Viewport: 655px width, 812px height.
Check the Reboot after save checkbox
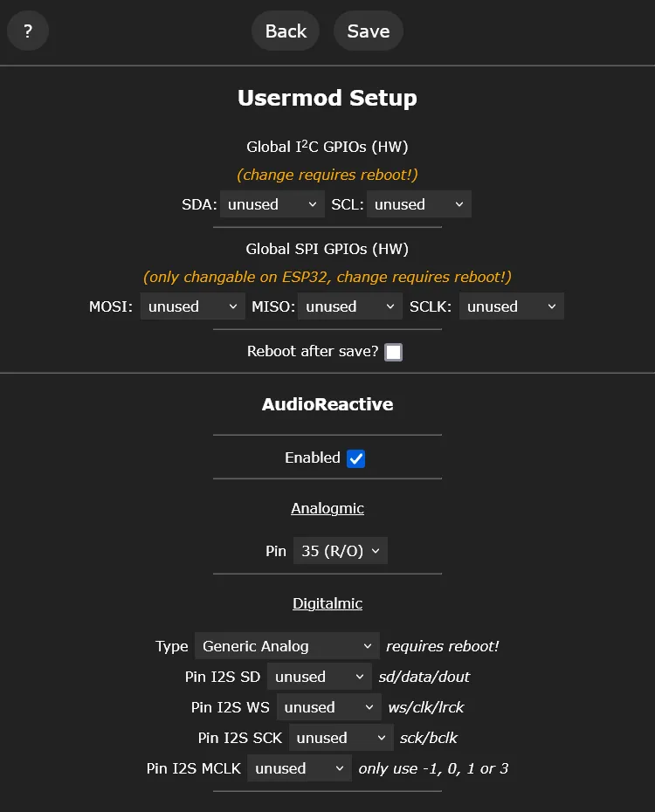click(x=394, y=352)
